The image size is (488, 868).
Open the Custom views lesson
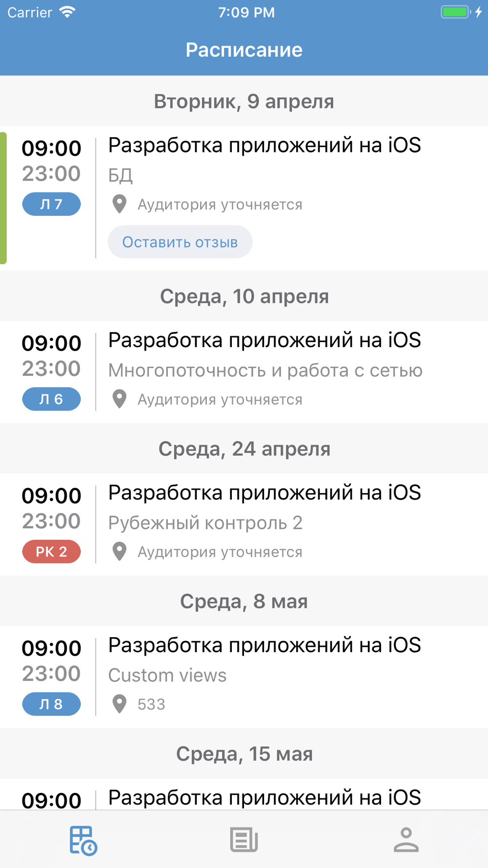click(244, 677)
